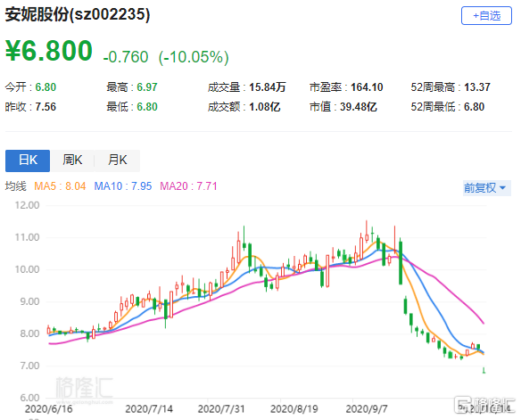
Task: Click the 市盈率 164.10 value
Action: point(367,87)
